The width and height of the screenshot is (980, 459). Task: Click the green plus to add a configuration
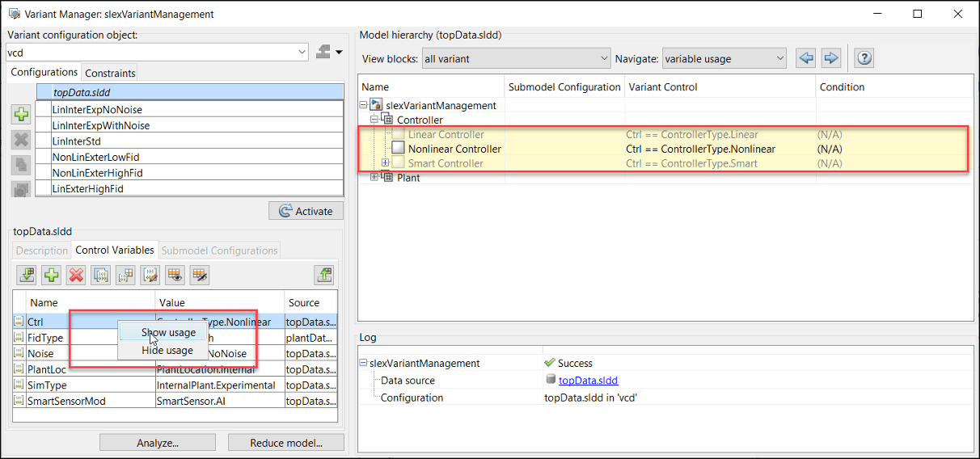click(21, 114)
